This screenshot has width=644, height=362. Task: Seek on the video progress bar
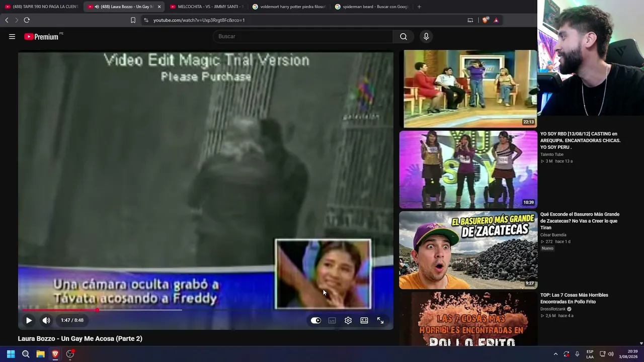pyautogui.click(x=206, y=310)
